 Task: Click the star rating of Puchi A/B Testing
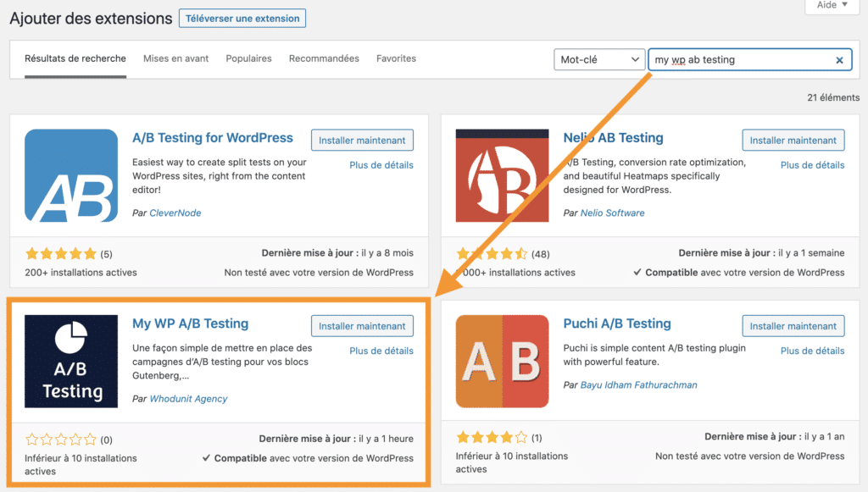pos(492,438)
